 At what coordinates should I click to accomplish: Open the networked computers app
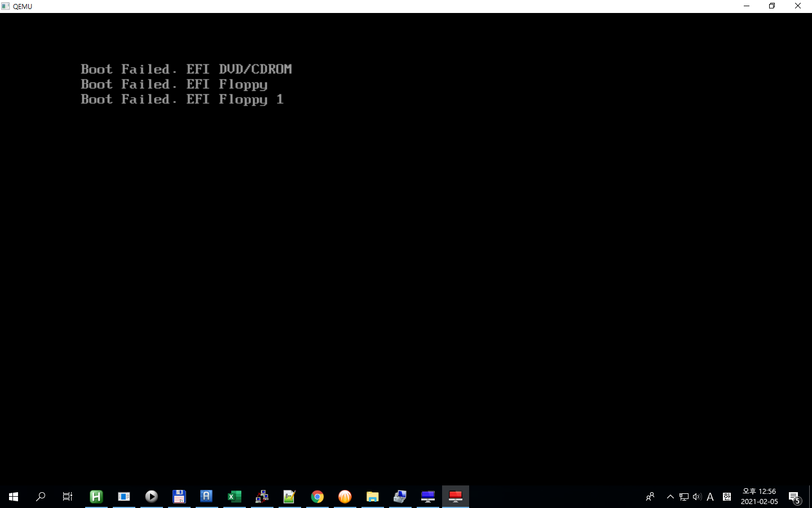coord(262,497)
